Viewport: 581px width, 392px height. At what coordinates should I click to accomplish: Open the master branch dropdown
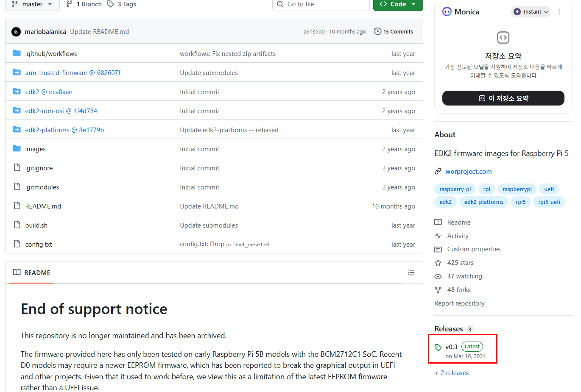tap(32, 4)
